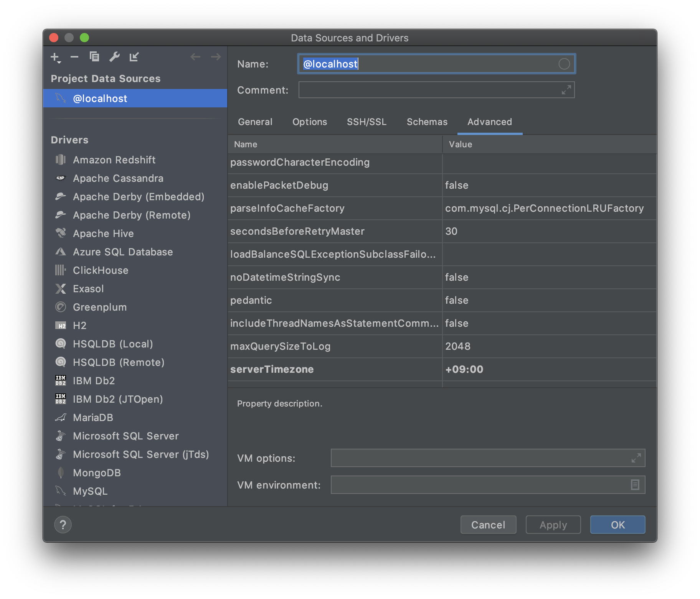Click the Cancel button
700x599 pixels.
tap(488, 525)
